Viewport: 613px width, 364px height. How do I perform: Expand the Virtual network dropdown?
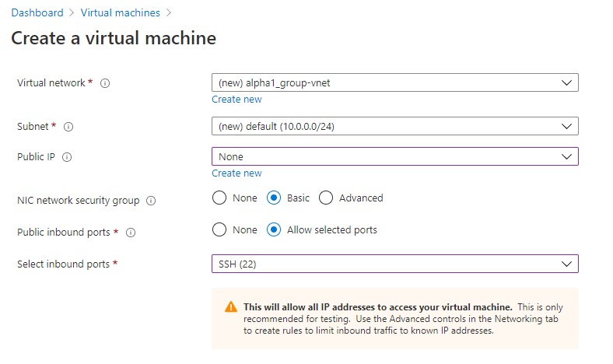pos(394,83)
